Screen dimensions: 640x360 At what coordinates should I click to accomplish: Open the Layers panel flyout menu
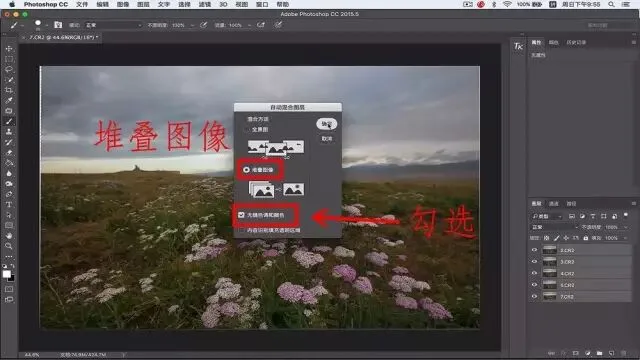[633, 203]
